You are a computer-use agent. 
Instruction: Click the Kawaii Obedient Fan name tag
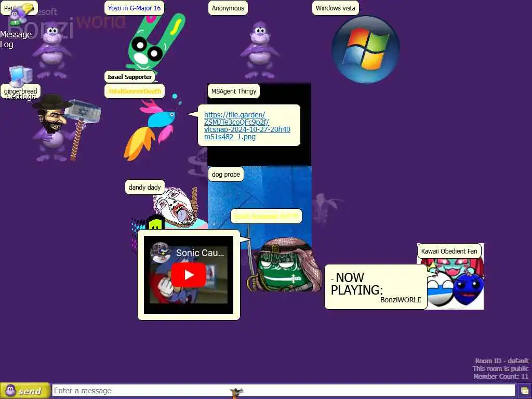[449, 251]
